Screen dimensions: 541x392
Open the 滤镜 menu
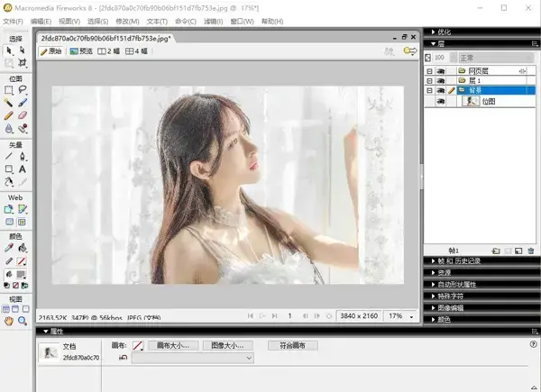point(213,22)
